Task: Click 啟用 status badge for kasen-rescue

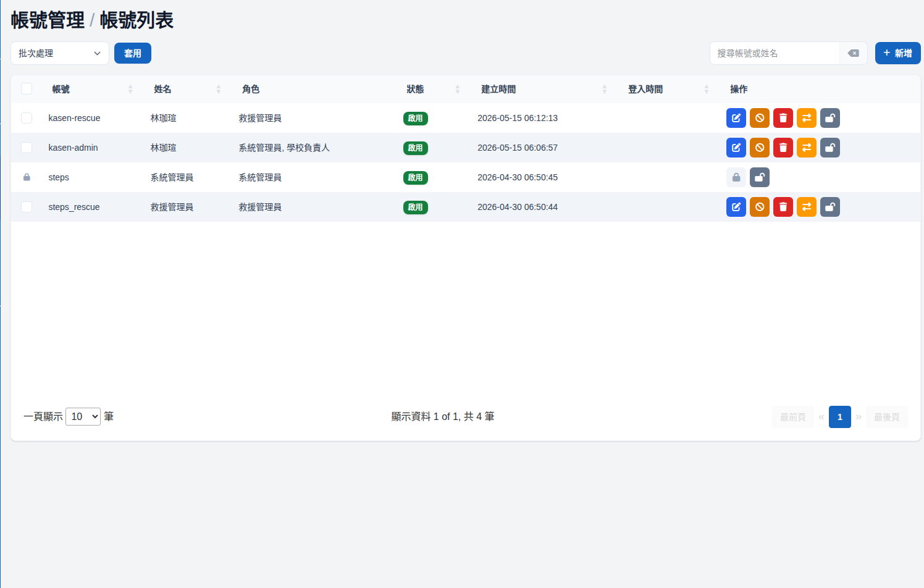Action: point(416,119)
